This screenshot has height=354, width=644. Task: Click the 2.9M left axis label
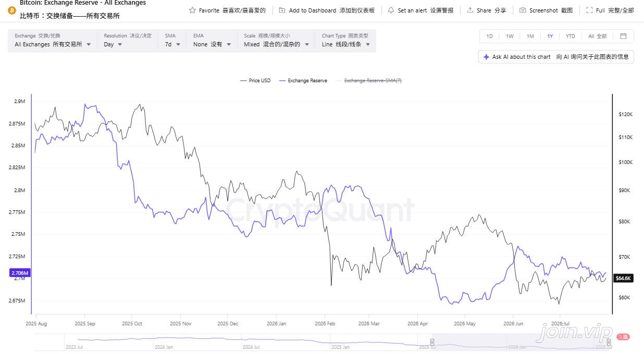(20, 101)
